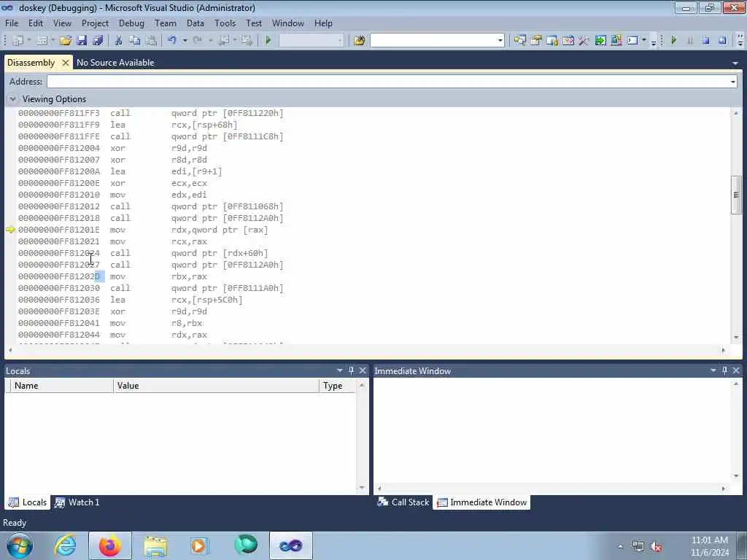Viewport: 747px width, 560px height.
Task: Open Find in Files using the binoculars folder icon
Action: (359, 41)
